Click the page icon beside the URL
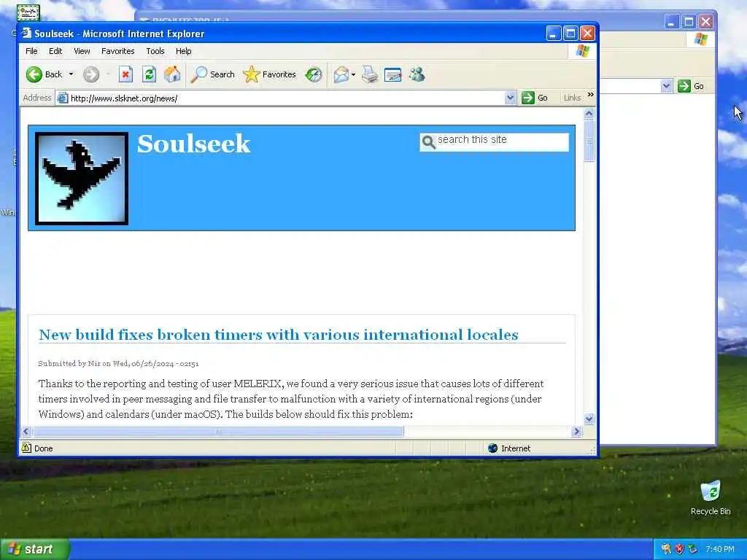This screenshot has height=560, width=747. (63, 98)
